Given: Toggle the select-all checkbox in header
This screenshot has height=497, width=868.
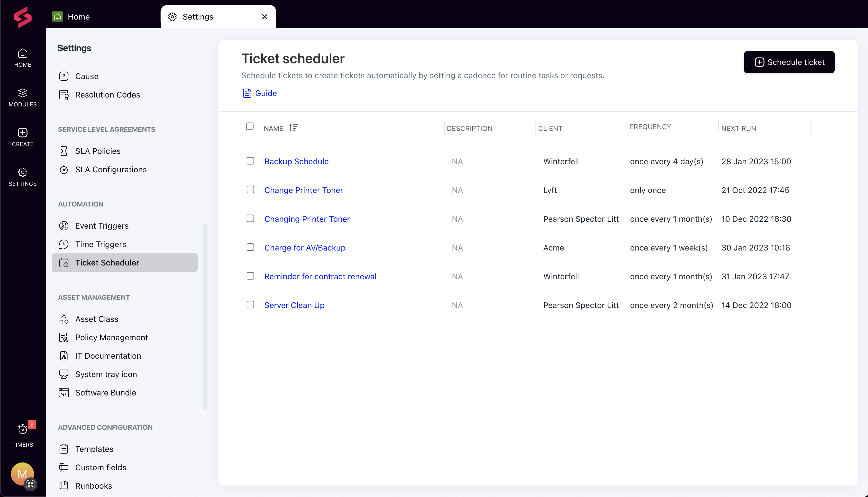Looking at the screenshot, I should [250, 127].
